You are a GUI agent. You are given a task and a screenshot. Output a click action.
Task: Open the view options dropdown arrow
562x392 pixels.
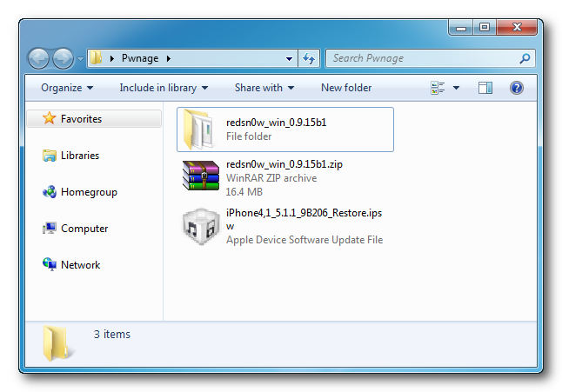tap(456, 88)
